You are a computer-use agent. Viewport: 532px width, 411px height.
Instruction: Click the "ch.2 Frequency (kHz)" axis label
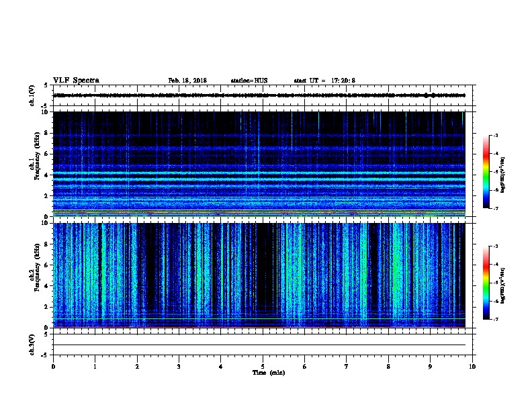click(34, 267)
